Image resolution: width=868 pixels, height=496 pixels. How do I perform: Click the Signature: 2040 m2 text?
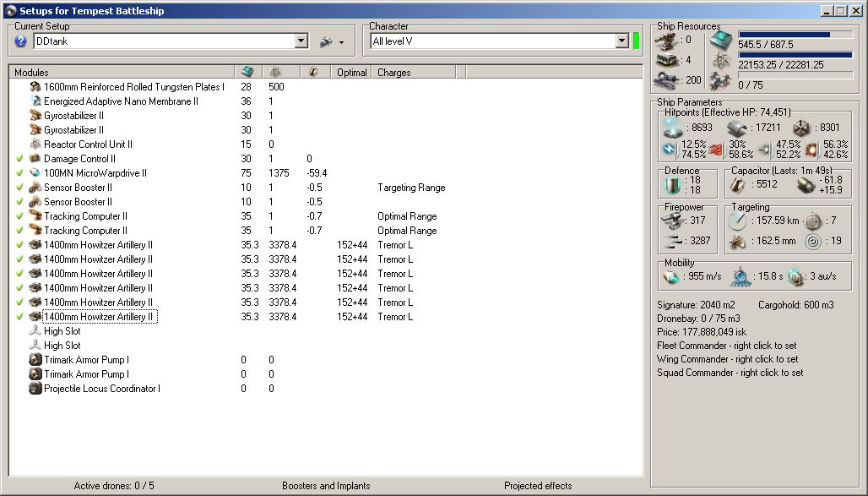click(696, 305)
